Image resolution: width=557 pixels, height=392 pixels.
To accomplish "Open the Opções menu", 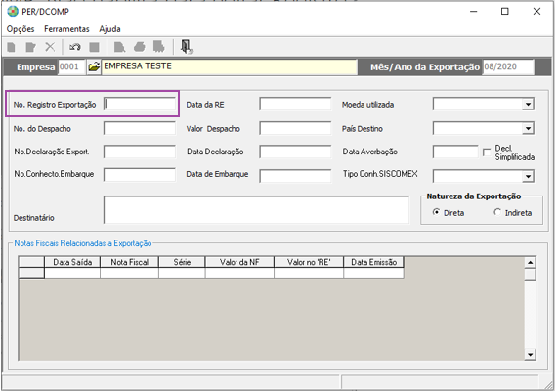I will tap(21, 29).
